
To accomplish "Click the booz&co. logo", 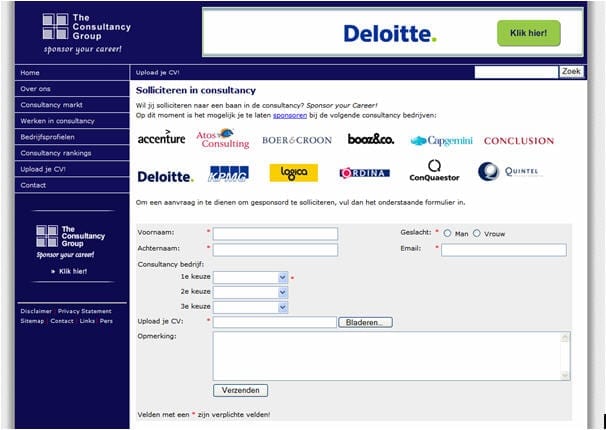I will [371, 139].
